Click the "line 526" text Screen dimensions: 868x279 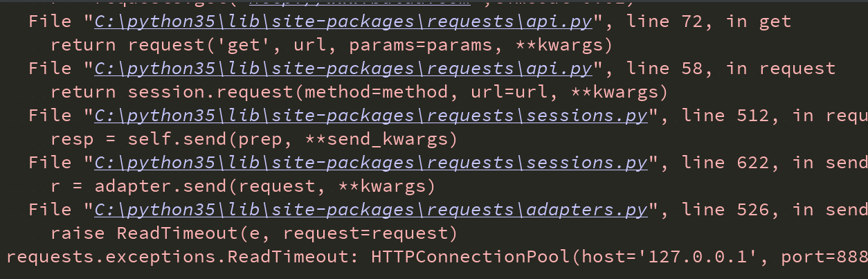[x=725, y=210]
